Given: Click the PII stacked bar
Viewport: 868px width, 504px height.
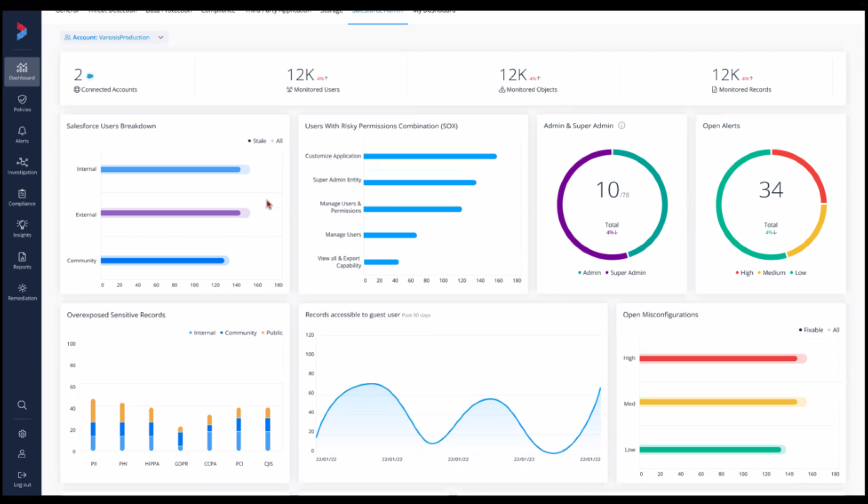Looking at the screenshot, I should [93, 425].
